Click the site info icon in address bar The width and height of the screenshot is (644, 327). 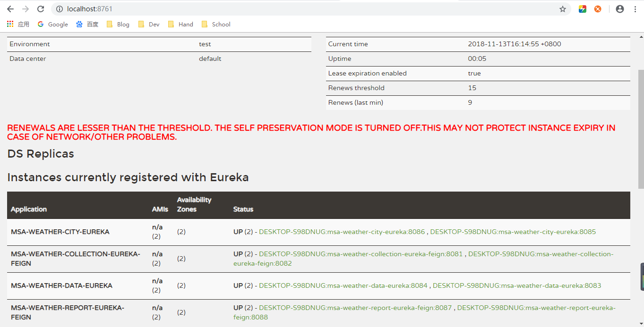(x=60, y=9)
